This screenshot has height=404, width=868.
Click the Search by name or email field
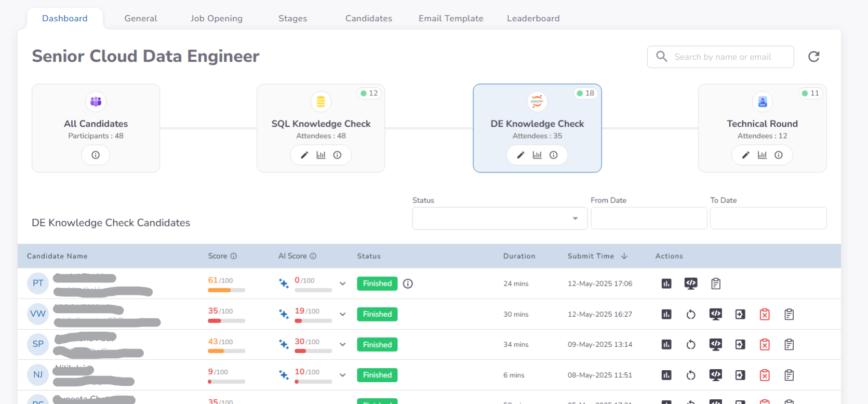tap(720, 57)
